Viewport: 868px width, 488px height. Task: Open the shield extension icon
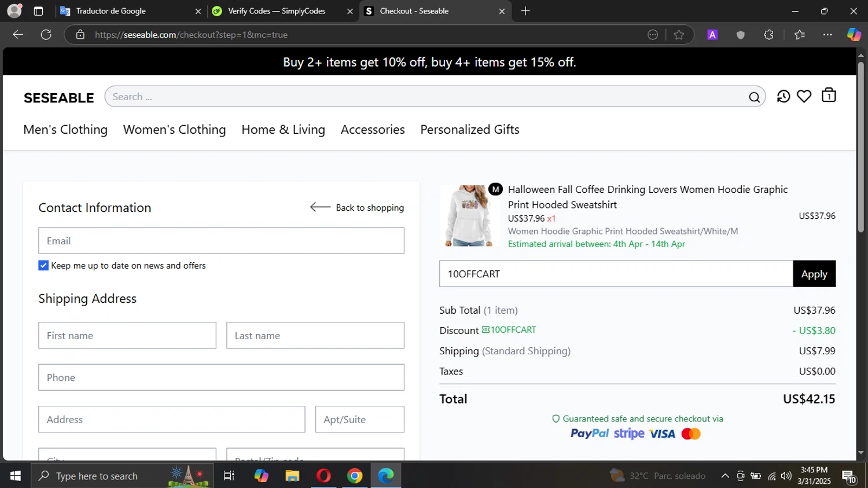(740, 35)
